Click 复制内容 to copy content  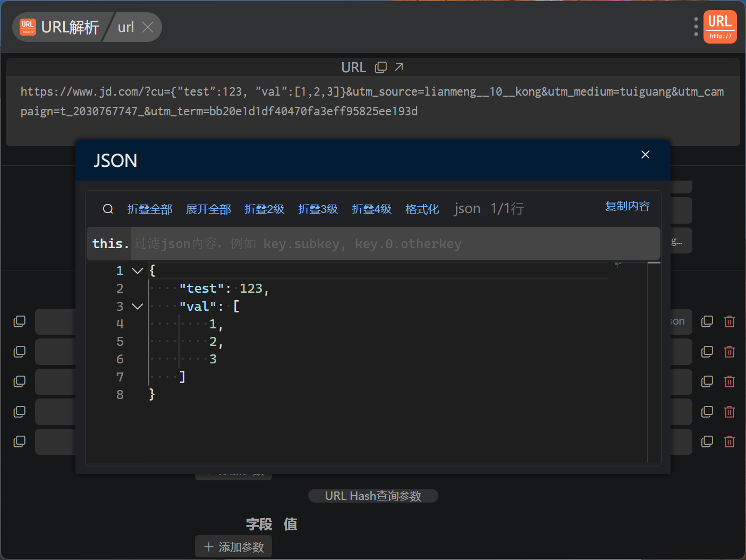coord(628,206)
